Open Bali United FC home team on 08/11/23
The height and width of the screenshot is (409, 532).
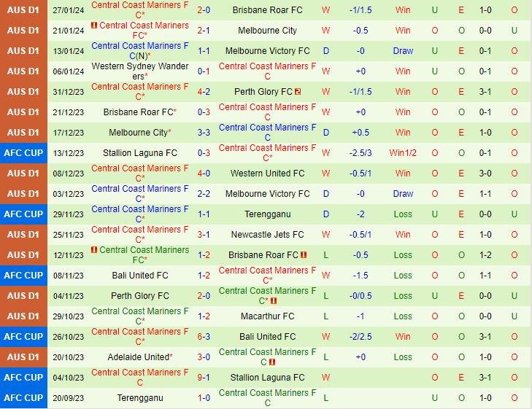(x=140, y=275)
